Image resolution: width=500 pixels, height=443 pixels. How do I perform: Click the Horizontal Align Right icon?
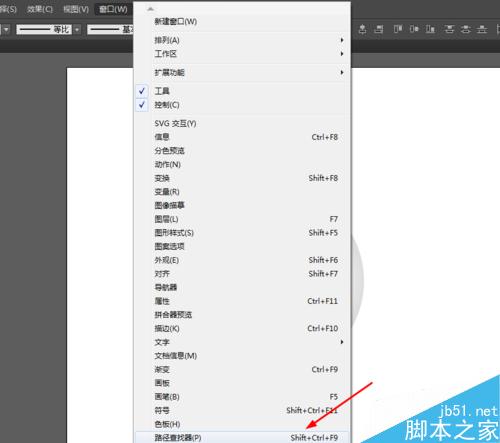tap(379, 29)
